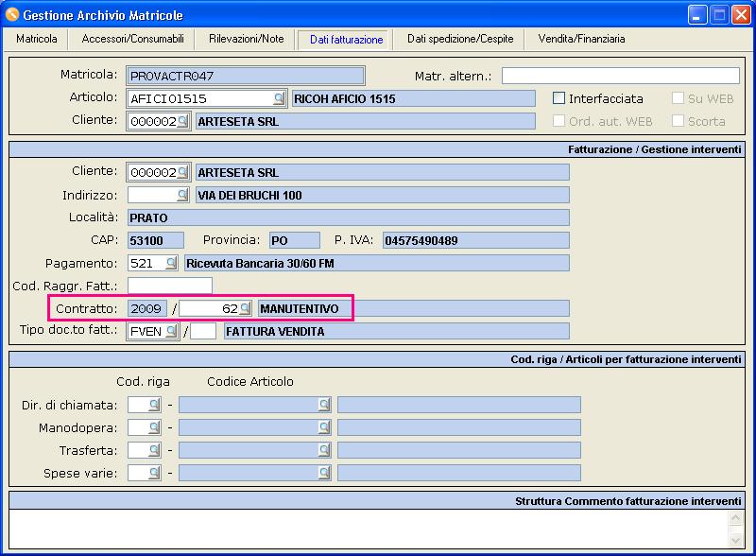Open lookup icon for Contratto number

246,308
